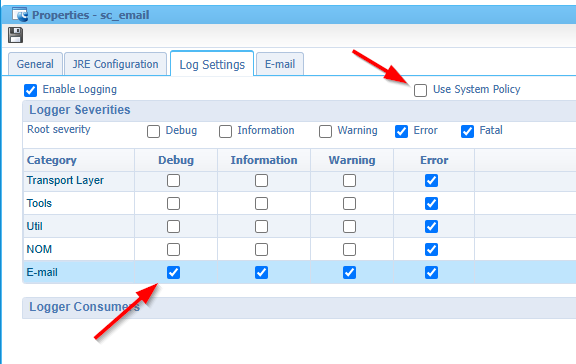Viewport: 576px width, 364px height.
Task: Select the Transport Layer row label
Action: point(65,180)
